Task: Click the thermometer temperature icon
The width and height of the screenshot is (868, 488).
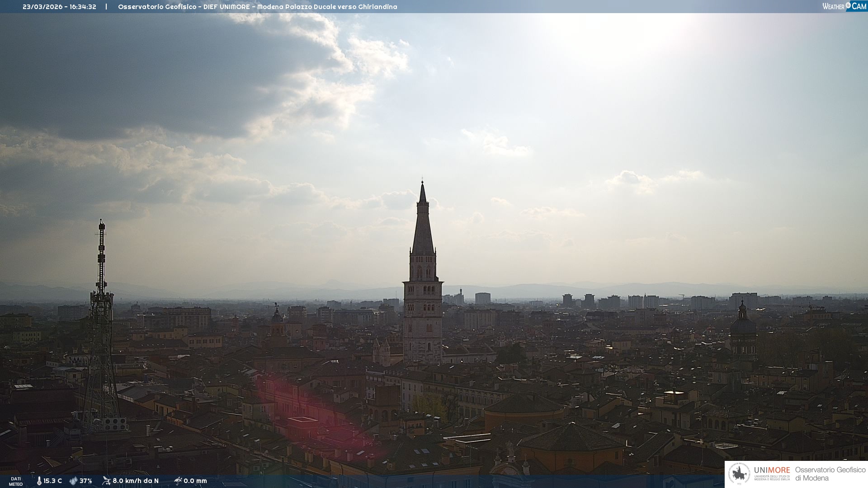Action: [39, 481]
